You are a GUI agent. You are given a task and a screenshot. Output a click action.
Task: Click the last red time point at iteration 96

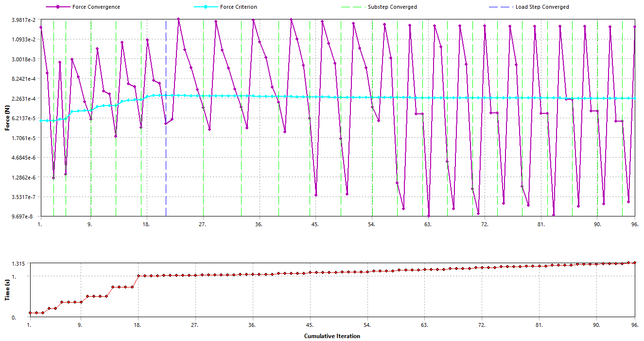[635, 263]
